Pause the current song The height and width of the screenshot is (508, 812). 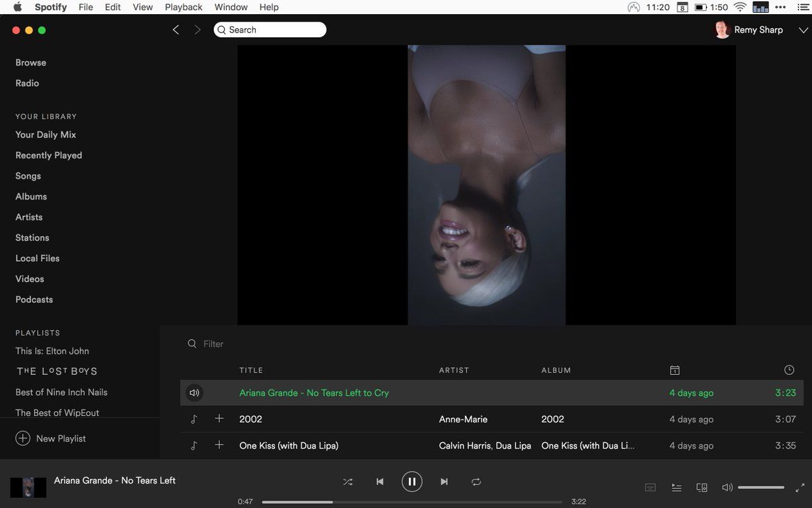point(412,482)
